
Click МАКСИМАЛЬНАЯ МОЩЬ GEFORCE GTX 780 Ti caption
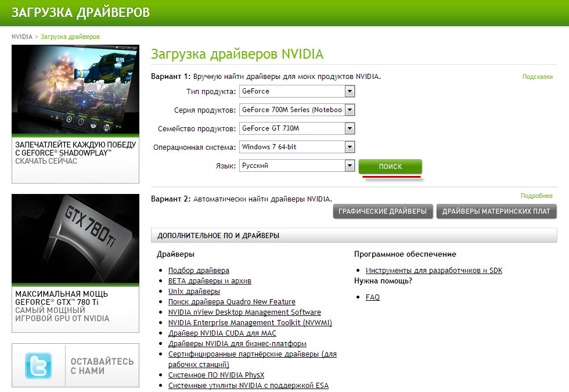pyautogui.click(x=62, y=298)
